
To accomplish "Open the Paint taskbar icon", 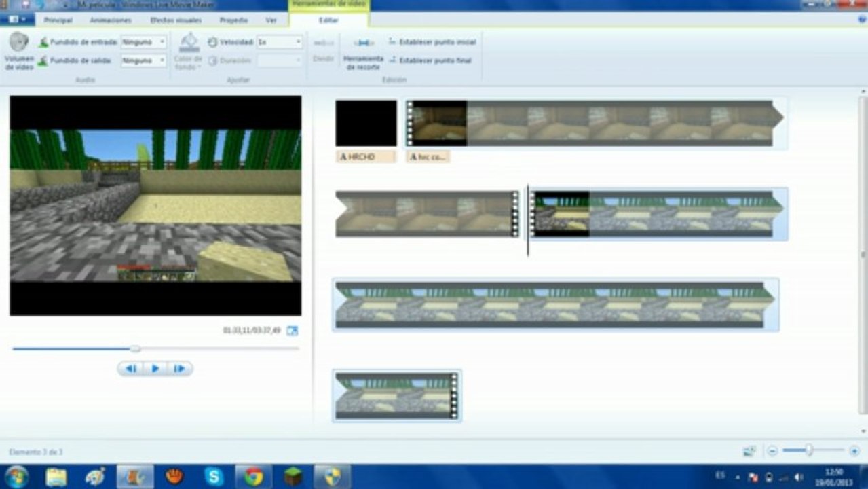I will tap(95, 477).
